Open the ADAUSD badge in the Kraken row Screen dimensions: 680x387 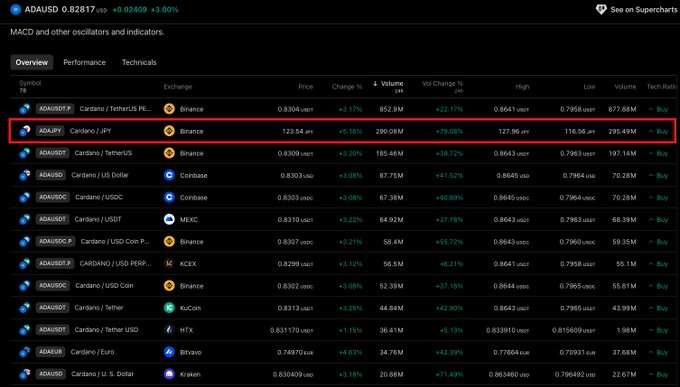pyautogui.click(x=51, y=374)
